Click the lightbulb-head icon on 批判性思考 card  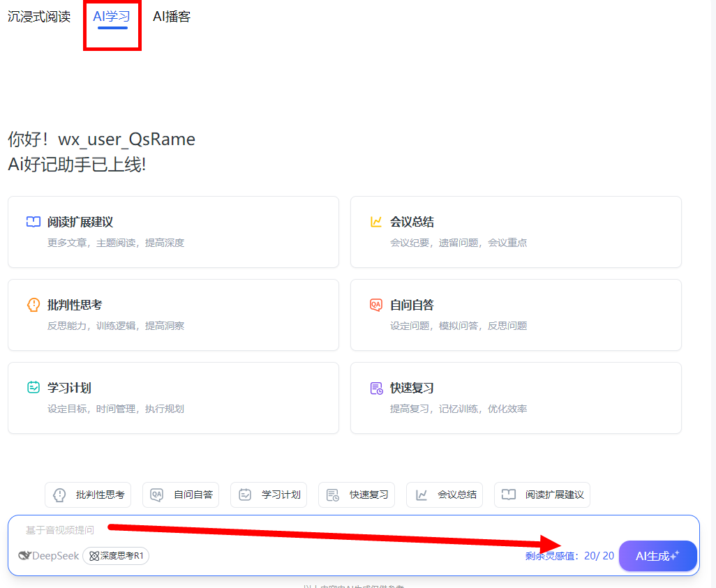click(33, 305)
